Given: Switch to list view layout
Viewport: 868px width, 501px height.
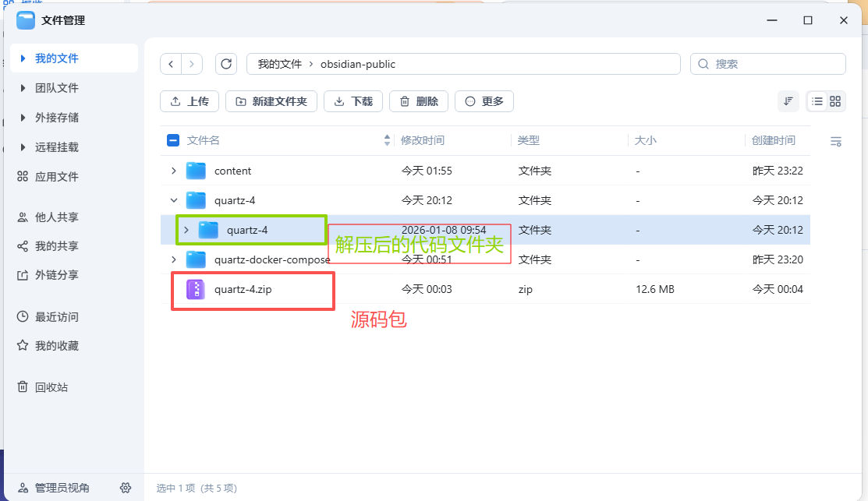Looking at the screenshot, I should (817, 101).
